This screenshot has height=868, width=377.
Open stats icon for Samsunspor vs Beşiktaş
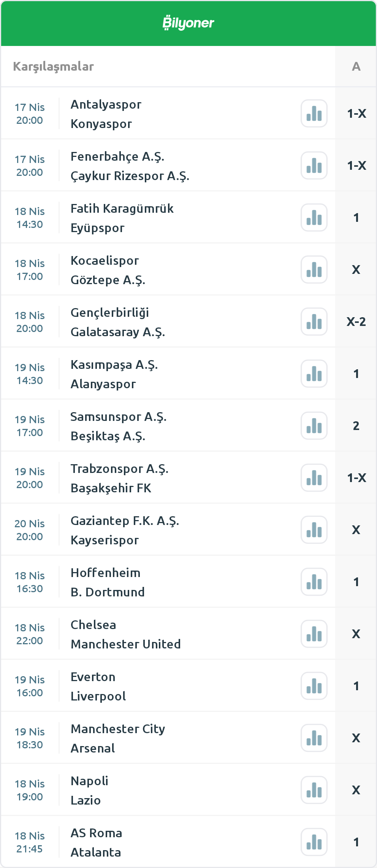click(x=314, y=425)
